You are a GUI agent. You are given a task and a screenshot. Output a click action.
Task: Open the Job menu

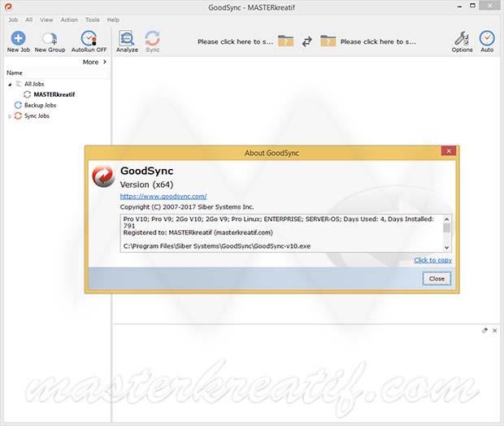tap(13, 20)
